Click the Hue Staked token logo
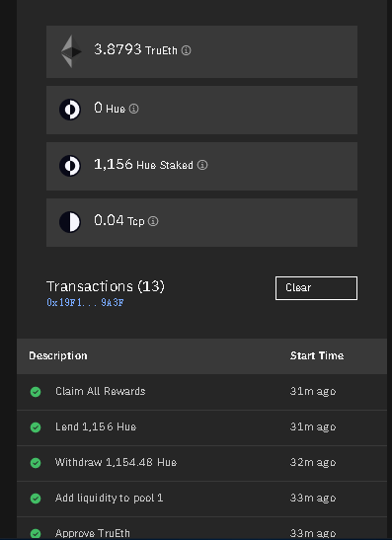The image size is (392, 540). coord(70,166)
